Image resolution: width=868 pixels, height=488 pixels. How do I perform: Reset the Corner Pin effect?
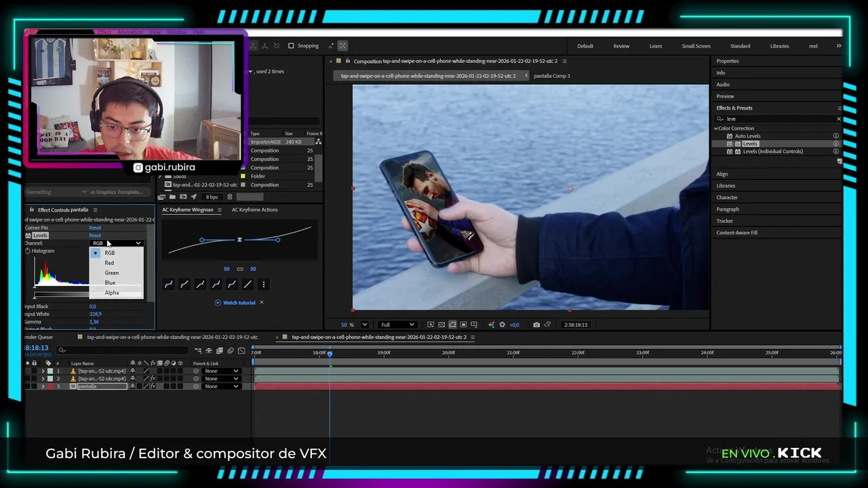click(95, 228)
